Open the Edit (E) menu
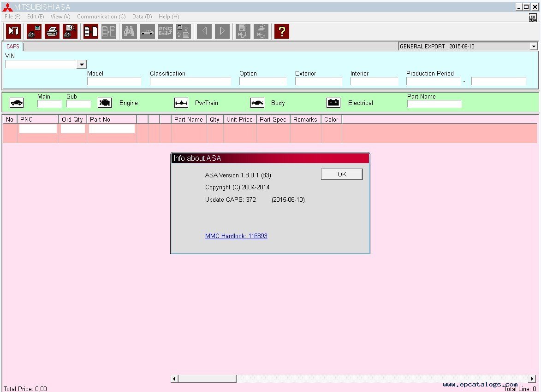 point(36,17)
